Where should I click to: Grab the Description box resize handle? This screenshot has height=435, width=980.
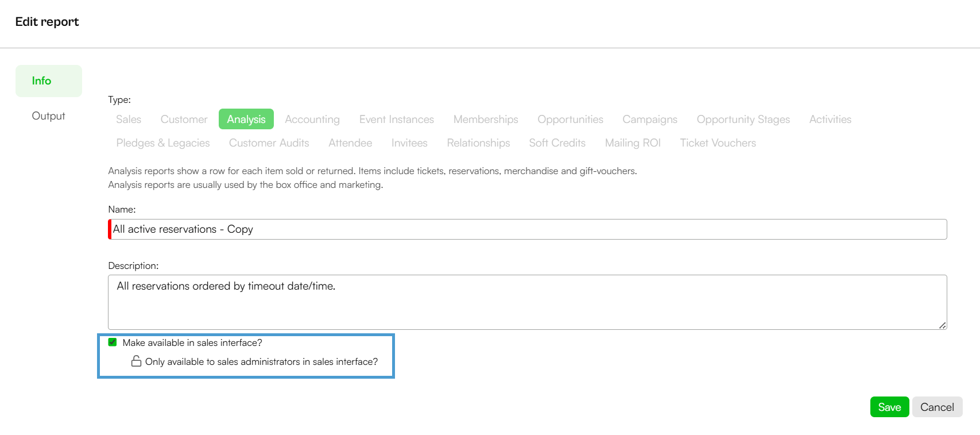[942, 325]
